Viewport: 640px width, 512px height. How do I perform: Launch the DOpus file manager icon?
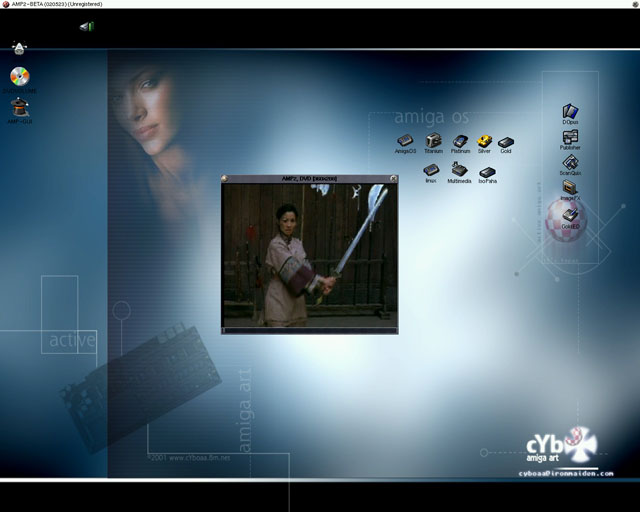570,112
